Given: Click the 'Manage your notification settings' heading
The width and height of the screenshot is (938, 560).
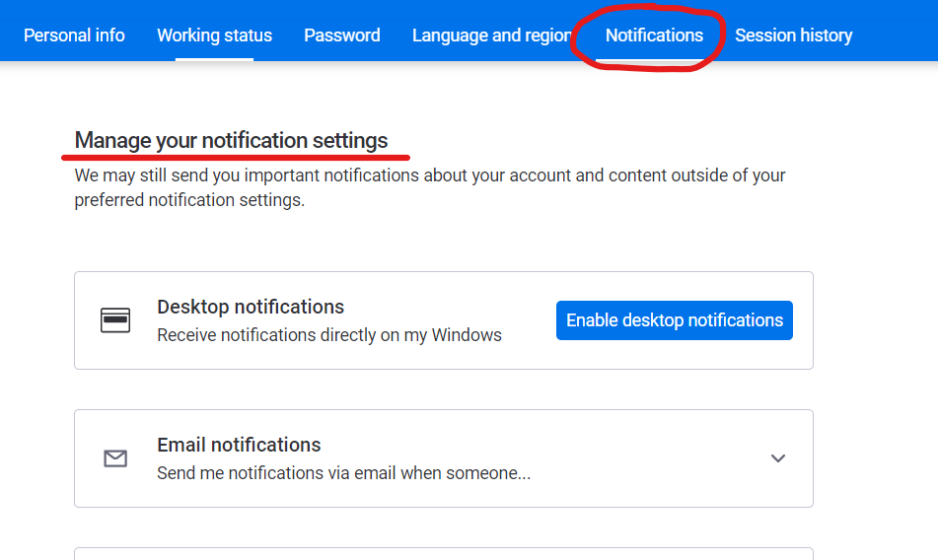Looking at the screenshot, I should tap(231, 140).
